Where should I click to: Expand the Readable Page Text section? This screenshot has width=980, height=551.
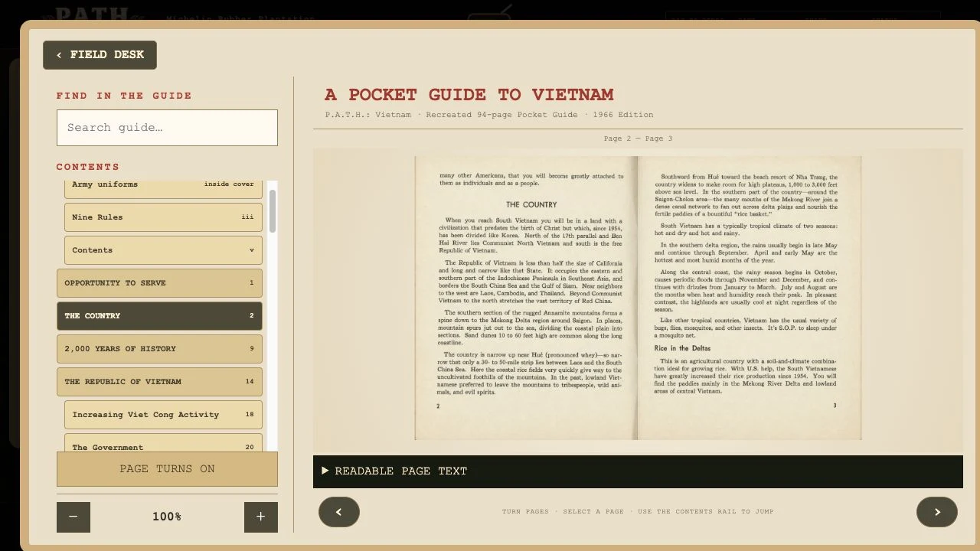point(638,471)
